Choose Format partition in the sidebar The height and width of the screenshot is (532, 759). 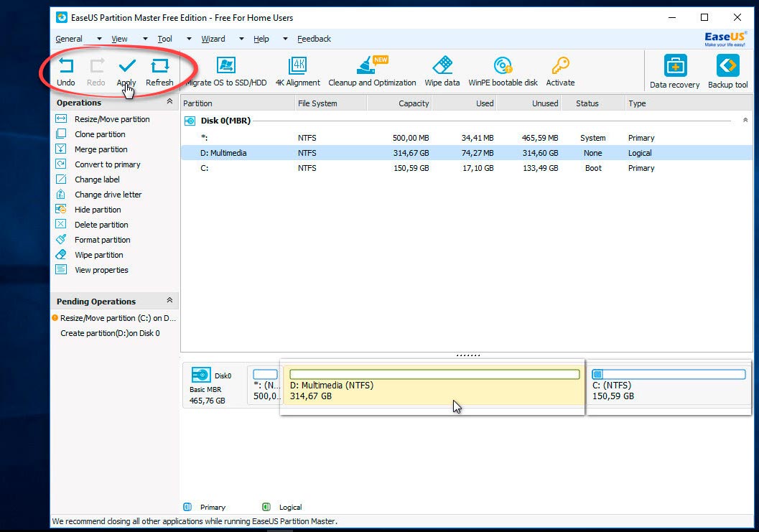click(102, 240)
